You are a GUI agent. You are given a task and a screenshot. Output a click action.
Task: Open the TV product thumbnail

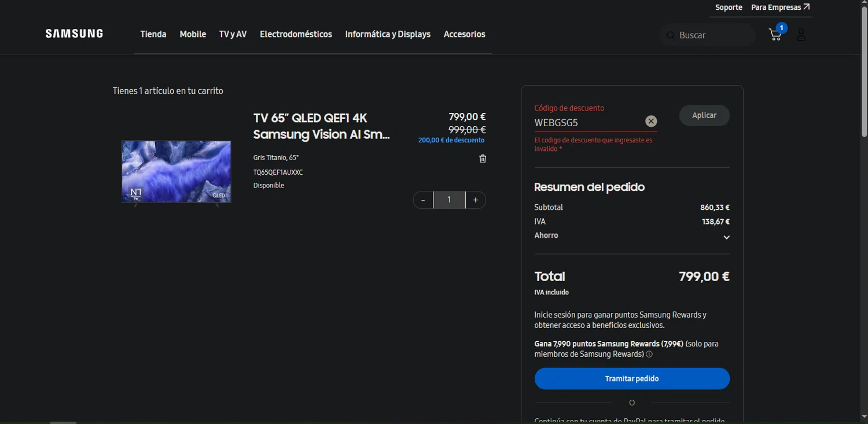click(176, 172)
